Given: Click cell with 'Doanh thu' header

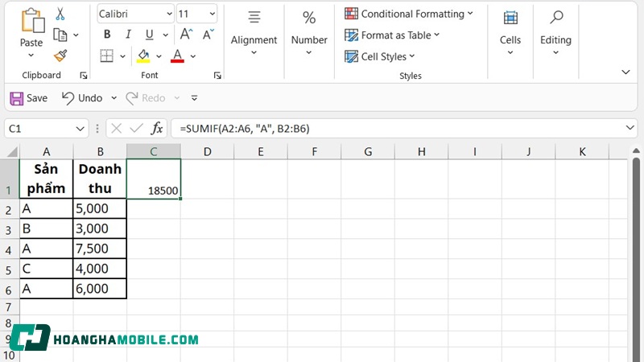Looking at the screenshot, I should [100, 179].
